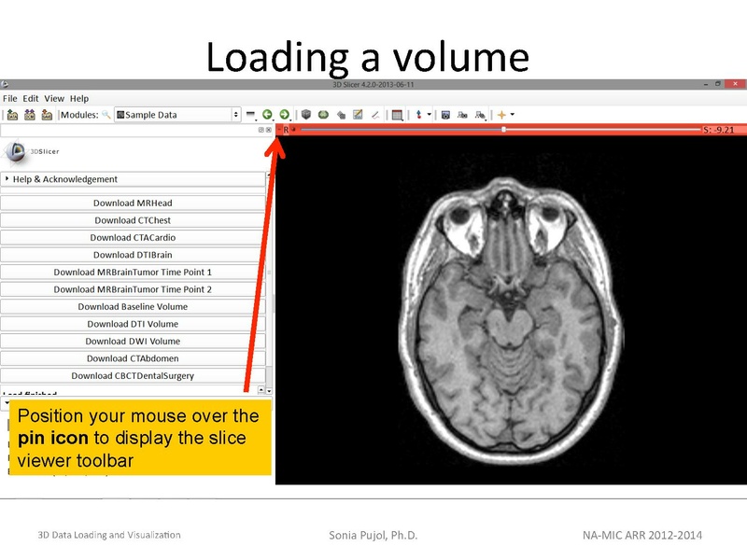Viewport: 747px width, 560px height.
Task: Click Download MRHead button
Action: click(x=133, y=203)
